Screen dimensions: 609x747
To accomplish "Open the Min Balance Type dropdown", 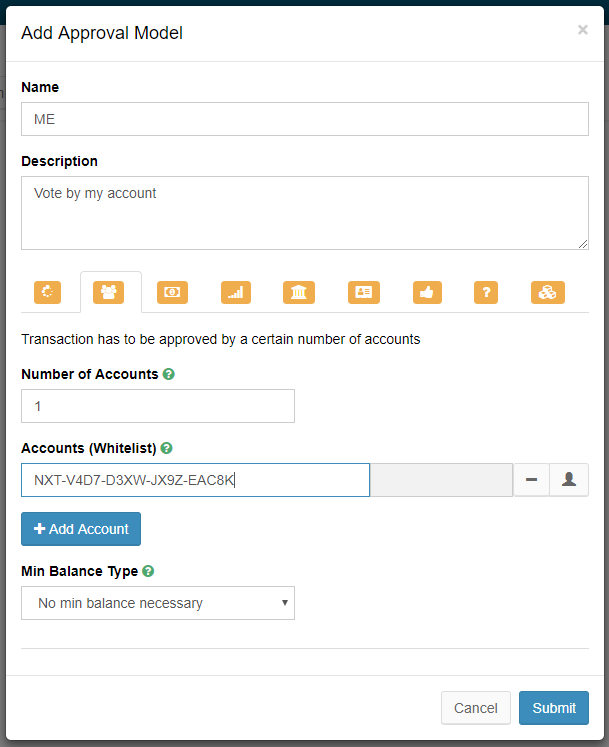I will point(158,603).
